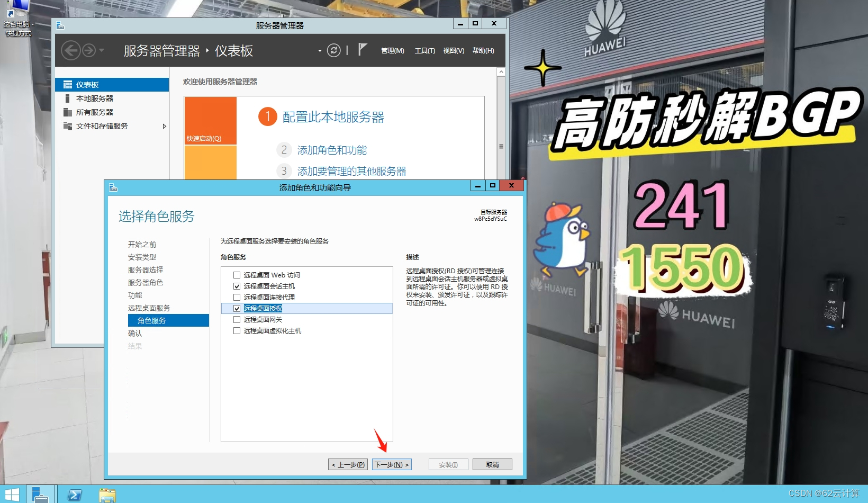Click the 下一步(N) button
Screen dimensions: 868x503
click(x=392, y=464)
